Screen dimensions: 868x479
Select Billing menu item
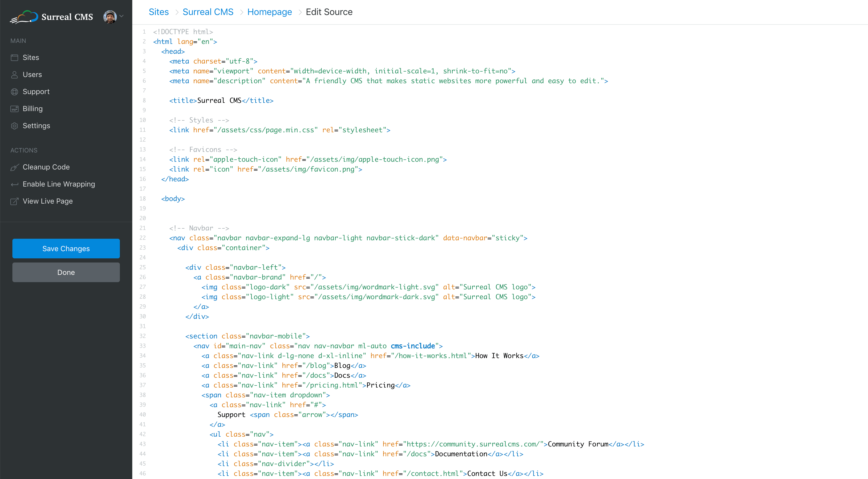pos(32,109)
